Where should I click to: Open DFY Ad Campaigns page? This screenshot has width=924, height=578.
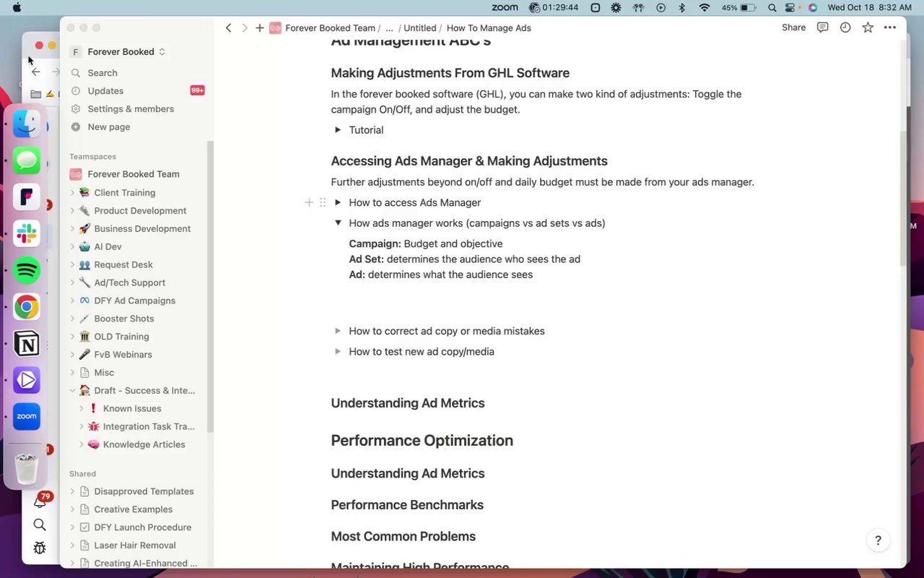[134, 301]
